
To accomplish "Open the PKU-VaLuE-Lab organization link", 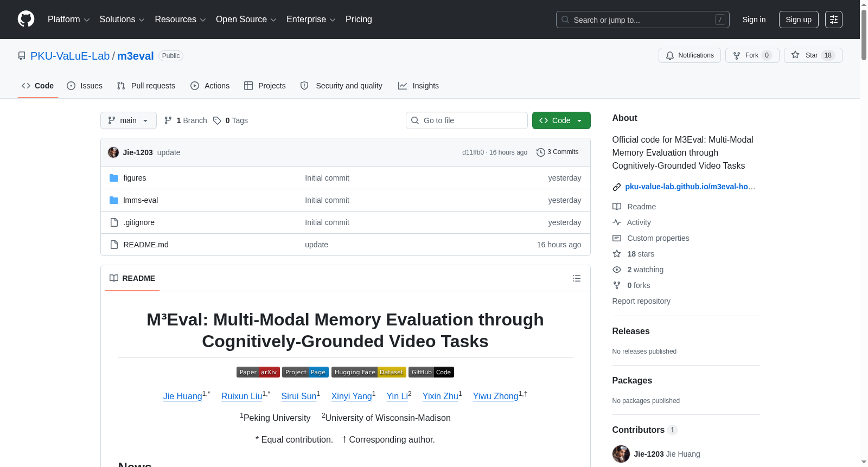I will [x=70, y=56].
